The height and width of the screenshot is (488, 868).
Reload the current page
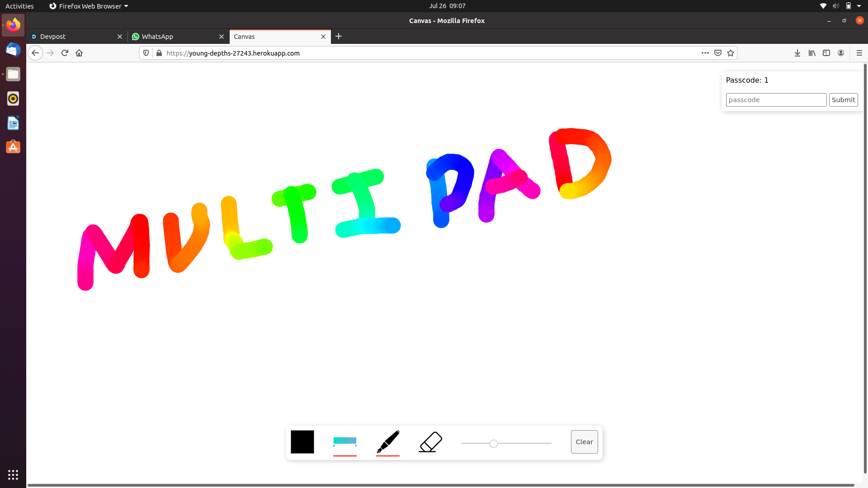tap(65, 53)
